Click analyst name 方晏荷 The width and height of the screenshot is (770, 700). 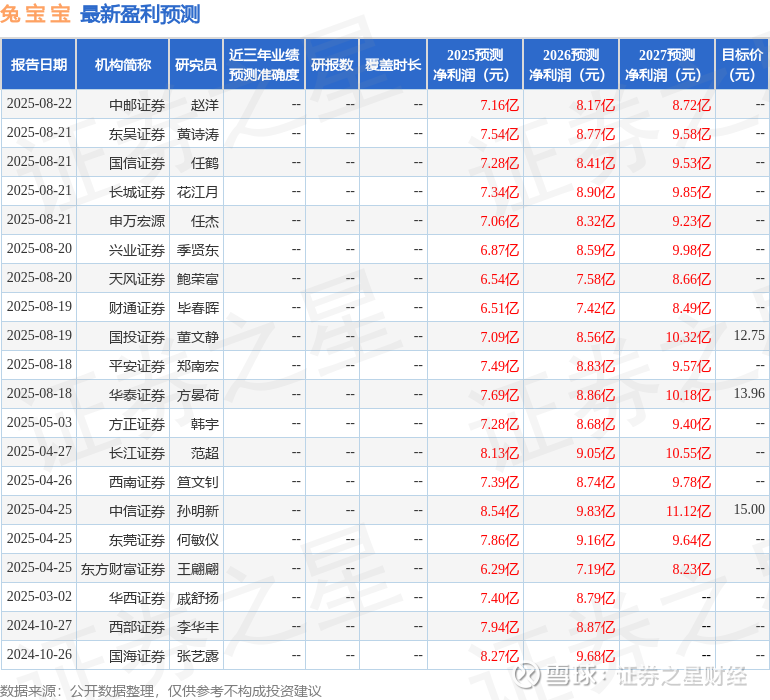tap(198, 395)
